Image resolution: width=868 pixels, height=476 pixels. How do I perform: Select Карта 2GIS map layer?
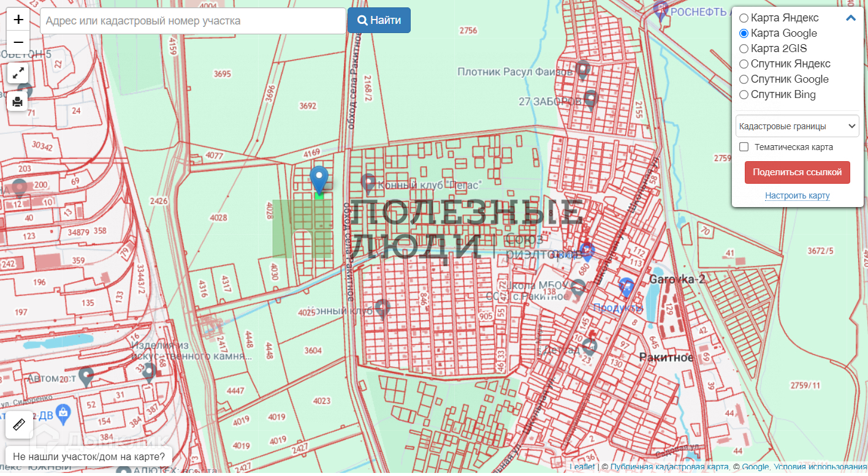tap(744, 48)
